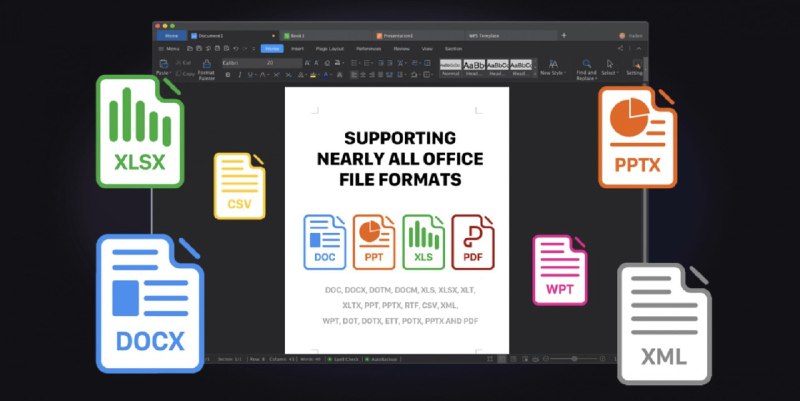Open the Menu hamburger button
Screen dimensions: 800x401
point(169,48)
